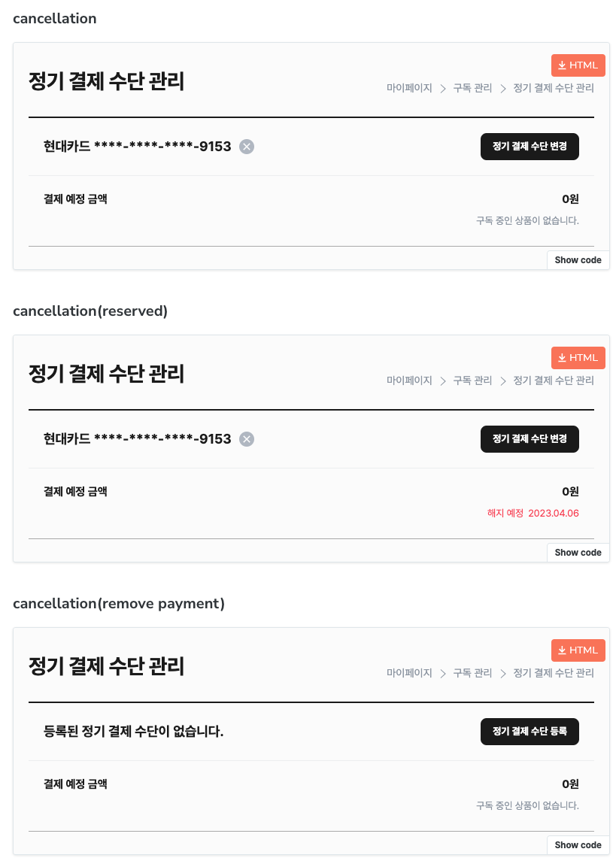The width and height of the screenshot is (616, 867).
Task: Show code for the cancellation panel
Action: point(578,260)
